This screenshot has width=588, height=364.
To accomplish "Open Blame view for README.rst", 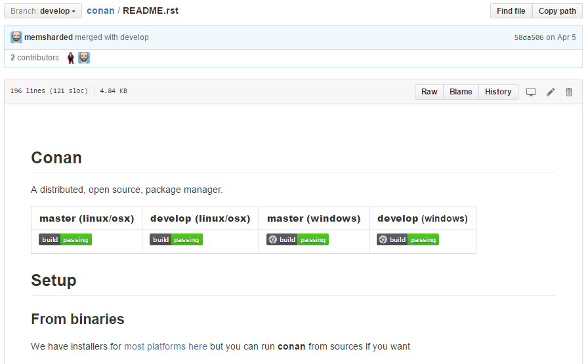I will 461,92.
